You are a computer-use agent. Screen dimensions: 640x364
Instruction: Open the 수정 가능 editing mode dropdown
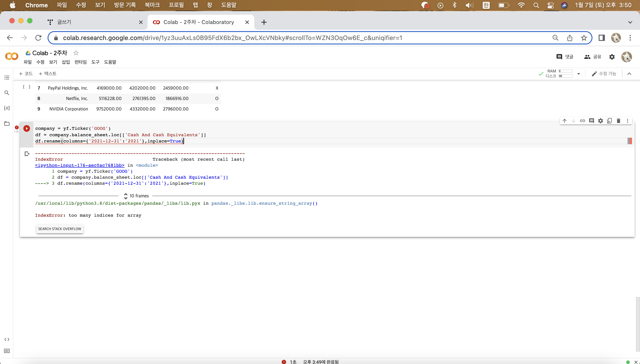(x=604, y=74)
